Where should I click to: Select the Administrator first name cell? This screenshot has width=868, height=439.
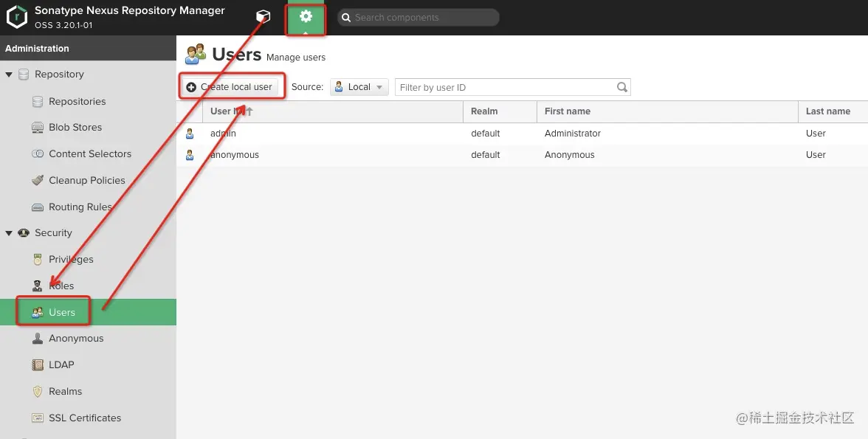tap(573, 134)
